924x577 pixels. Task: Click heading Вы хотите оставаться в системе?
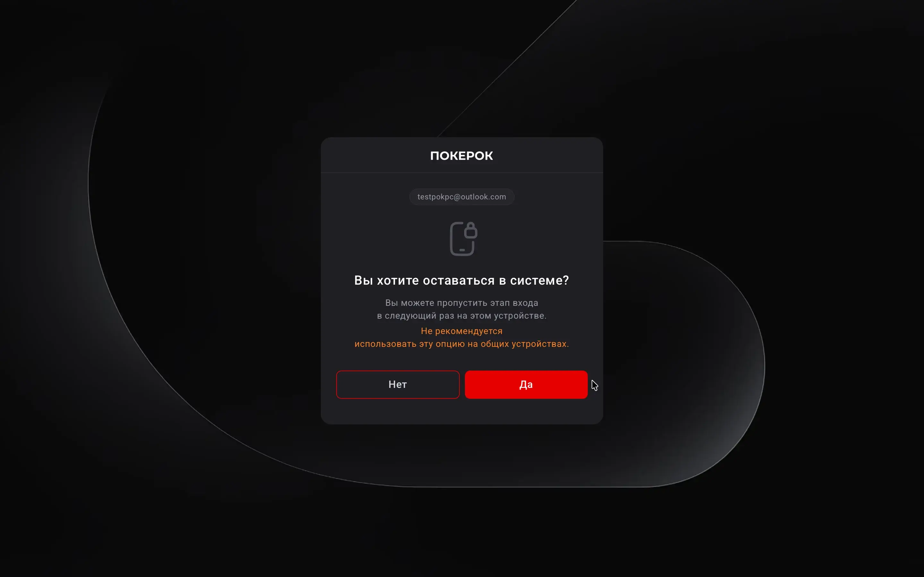point(462,280)
